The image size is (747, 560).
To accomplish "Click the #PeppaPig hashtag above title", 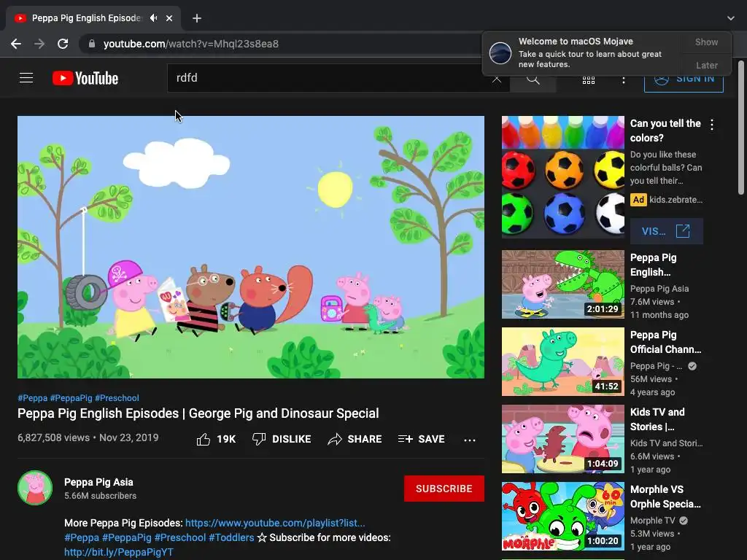I will point(71,398).
